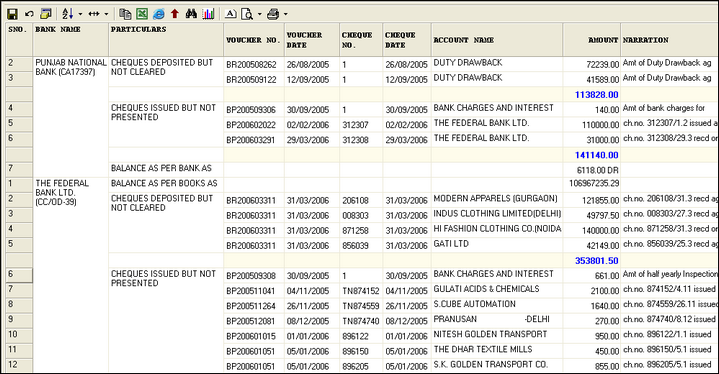Click THE DHAR TEXTILE MILLS account name
This screenshot has width=719, height=374.
point(483,350)
